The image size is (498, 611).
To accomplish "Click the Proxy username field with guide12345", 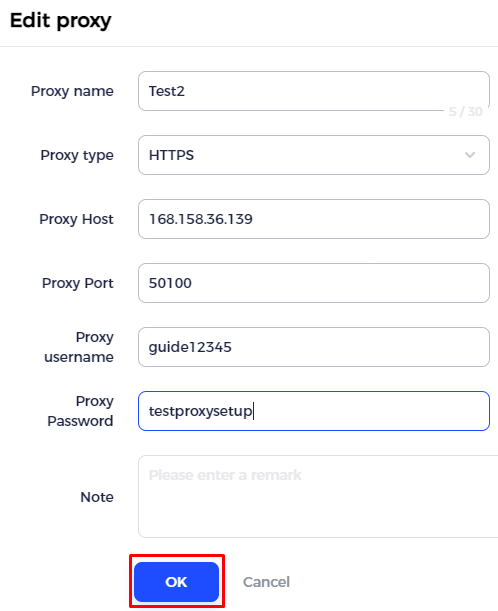I will pyautogui.click(x=314, y=347).
